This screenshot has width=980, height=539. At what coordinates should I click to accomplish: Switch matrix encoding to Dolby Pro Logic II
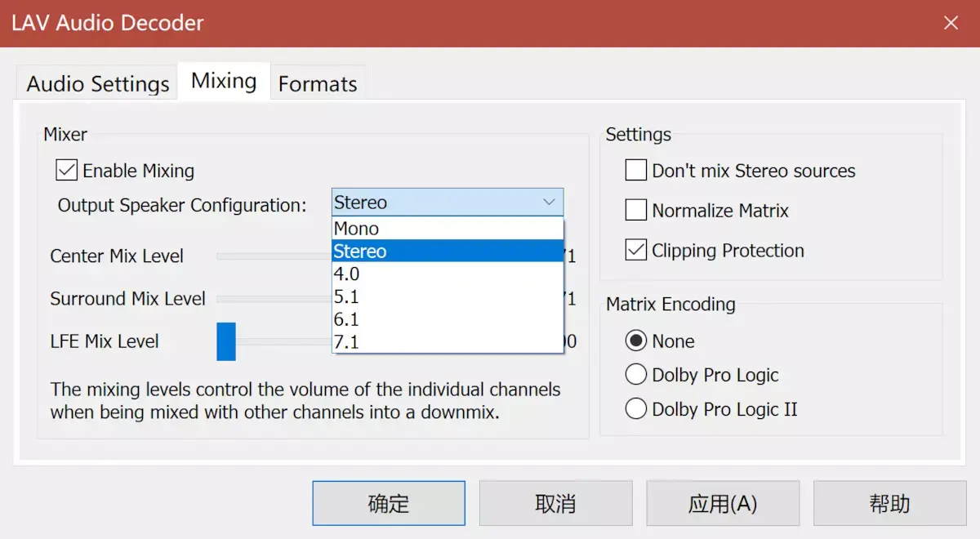pos(636,408)
